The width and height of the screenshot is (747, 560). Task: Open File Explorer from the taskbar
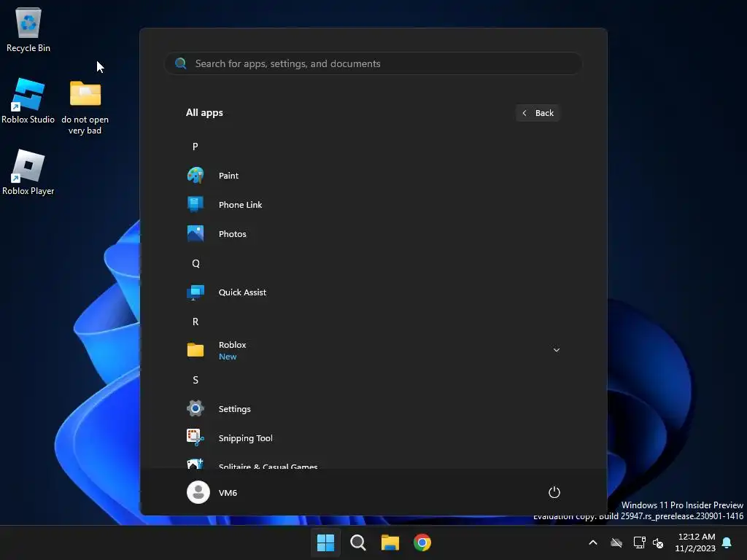coord(390,542)
